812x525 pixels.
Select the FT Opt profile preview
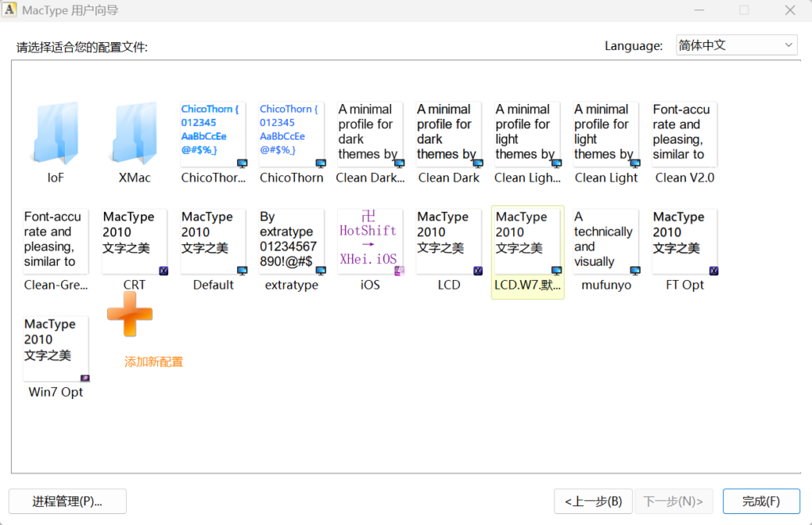684,242
